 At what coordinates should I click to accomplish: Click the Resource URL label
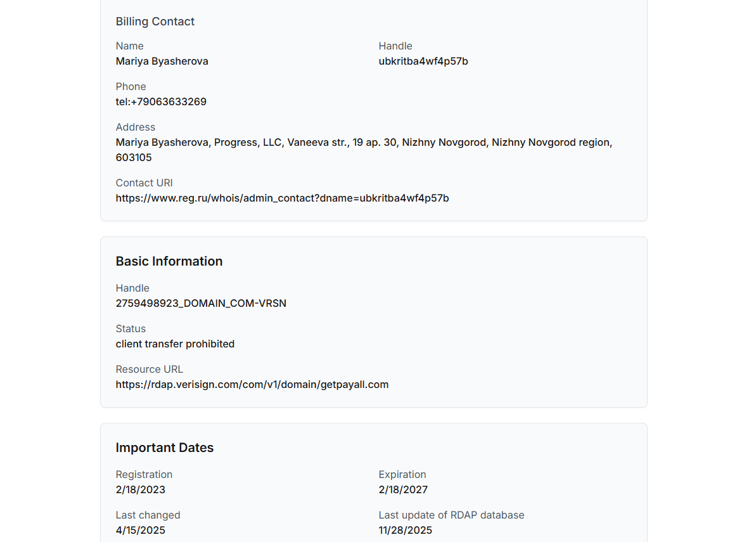149,370
